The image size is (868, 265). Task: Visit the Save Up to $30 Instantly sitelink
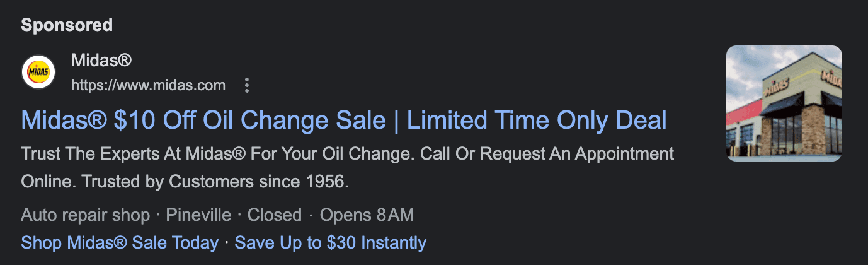330,242
